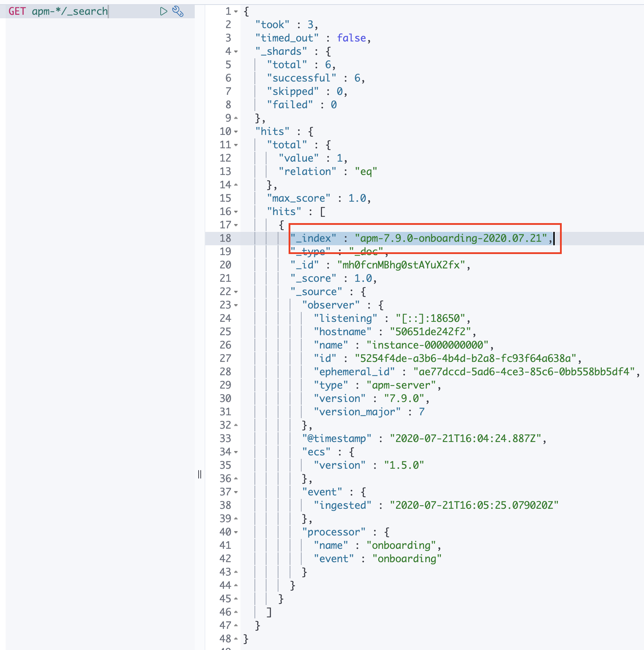Fold at the closing bracket on line 46
This screenshot has height=650, width=644.
tap(236, 612)
